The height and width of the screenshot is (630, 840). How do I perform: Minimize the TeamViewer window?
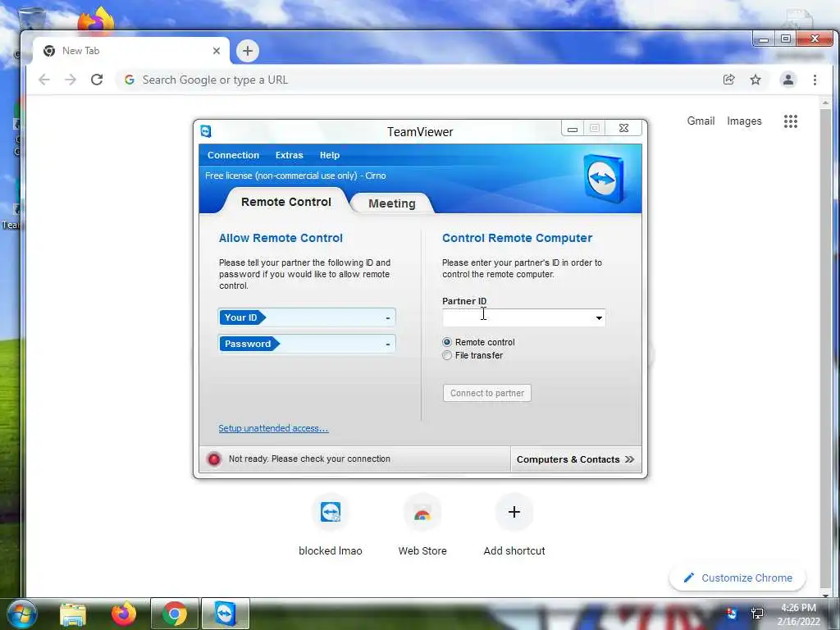[572, 129]
